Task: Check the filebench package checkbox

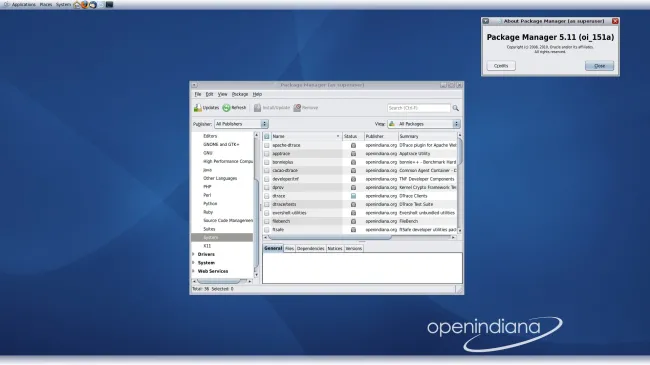Action: click(267, 221)
